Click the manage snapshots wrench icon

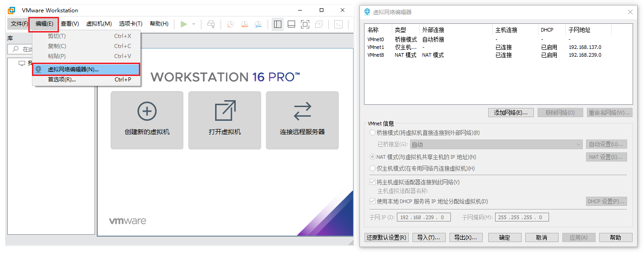(259, 24)
